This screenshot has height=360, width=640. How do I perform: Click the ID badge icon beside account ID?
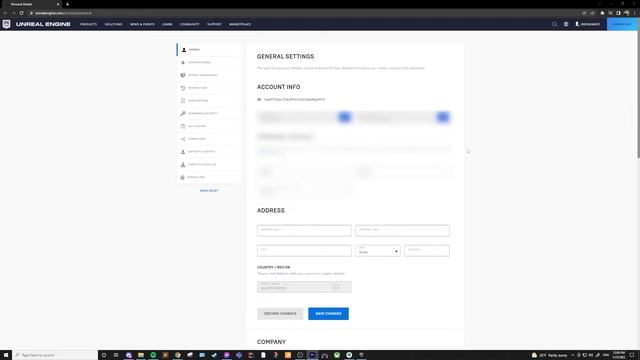259,100
